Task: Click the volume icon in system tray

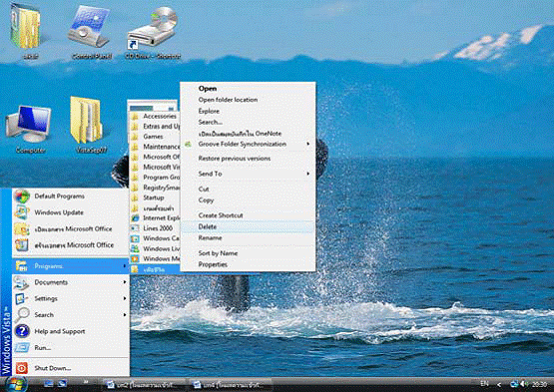Action: pos(523,384)
